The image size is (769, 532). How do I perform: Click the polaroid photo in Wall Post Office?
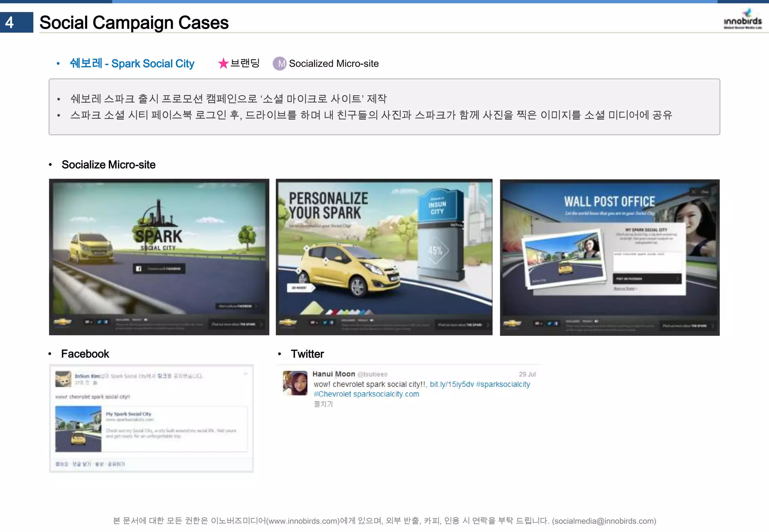(x=564, y=260)
